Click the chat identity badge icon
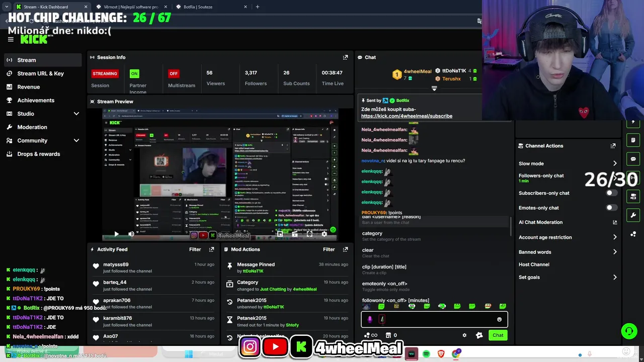 pyautogui.click(x=479, y=335)
